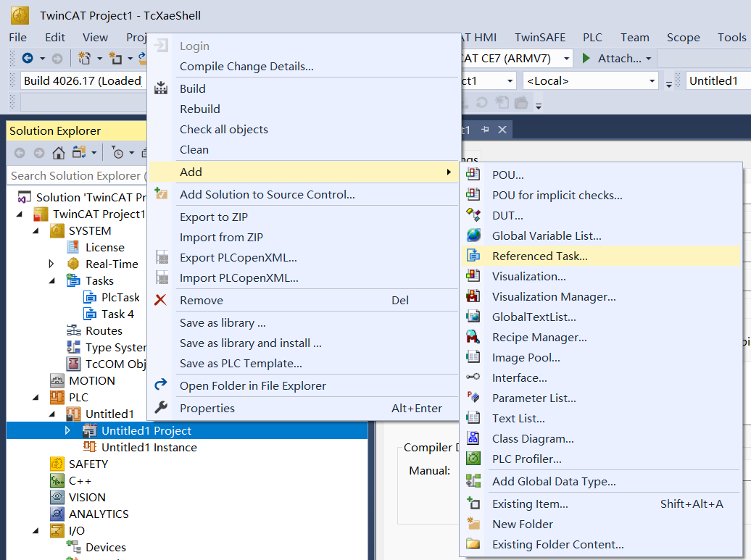This screenshot has width=751, height=560.
Task: Open the File menu
Action: click(17, 38)
